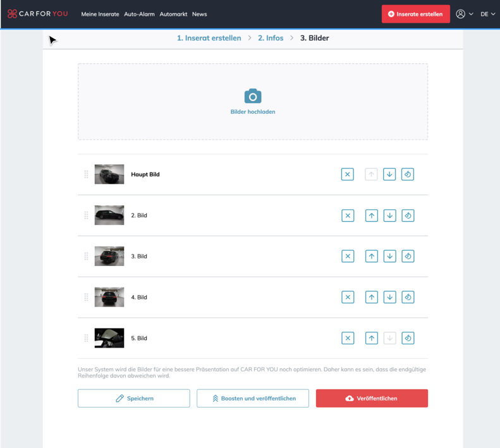The width and height of the screenshot is (500, 448).
Task: Move 2. Bild down
Action: click(389, 215)
